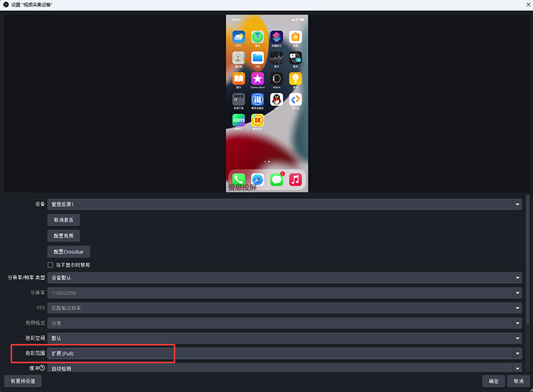Click the red Music app icon in the preview

[x=295, y=180]
